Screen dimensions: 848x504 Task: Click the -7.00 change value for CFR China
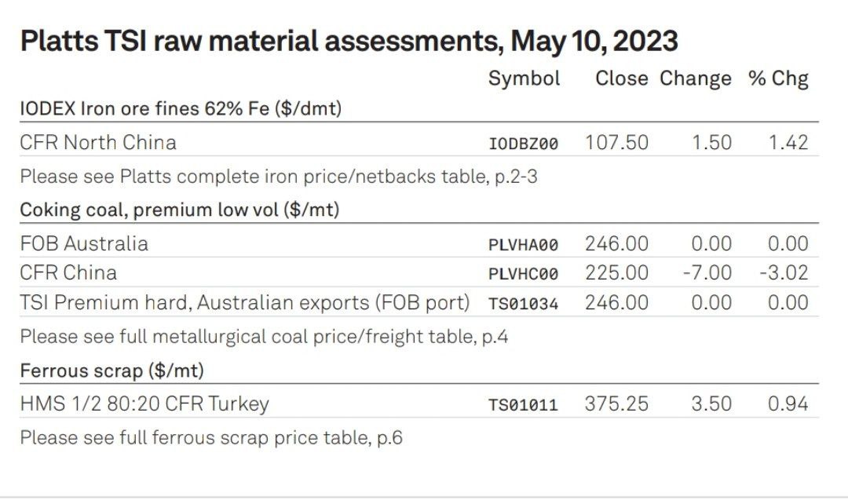tap(707, 273)
